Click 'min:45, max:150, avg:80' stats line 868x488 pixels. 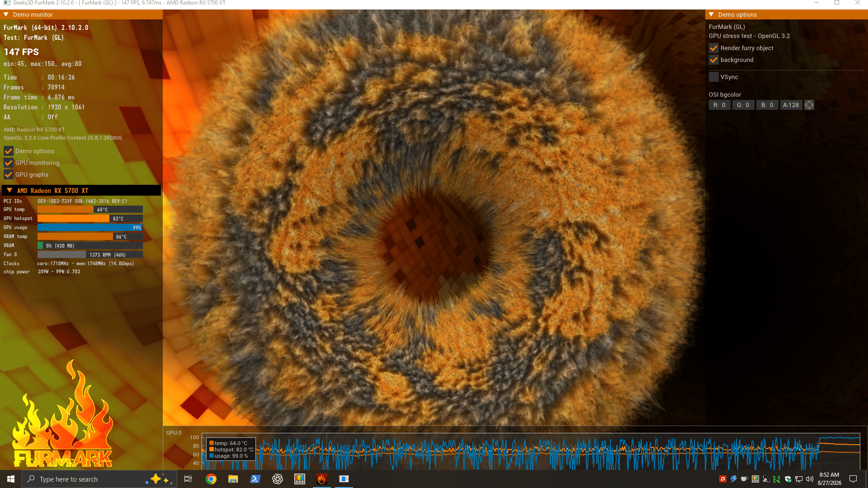[42, 64]
